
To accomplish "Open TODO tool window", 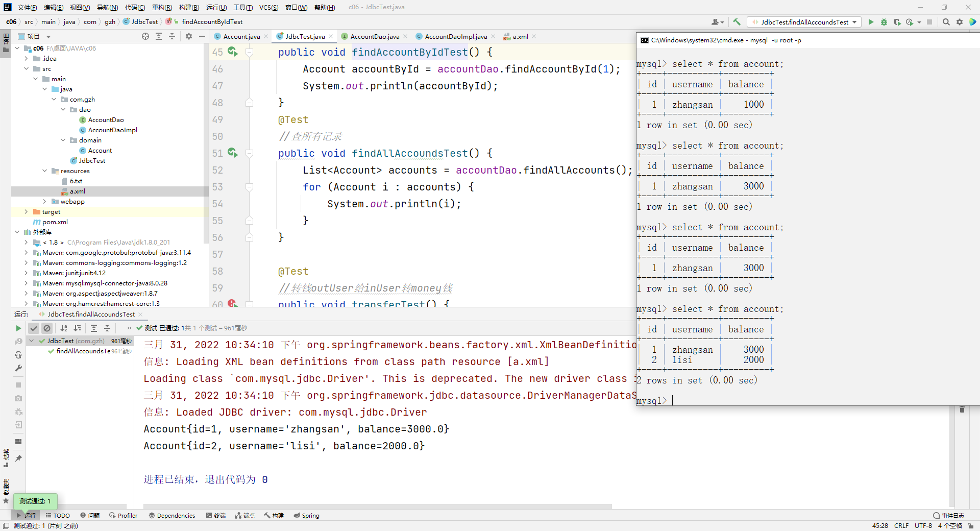I will point(57,516).
